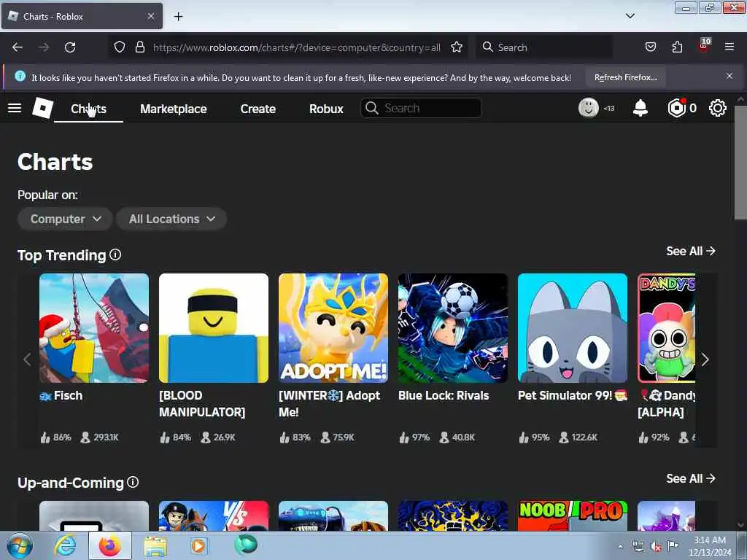Open the Roblox hamburger navigation menu
747x560 pixels.
tap(15, 108)
